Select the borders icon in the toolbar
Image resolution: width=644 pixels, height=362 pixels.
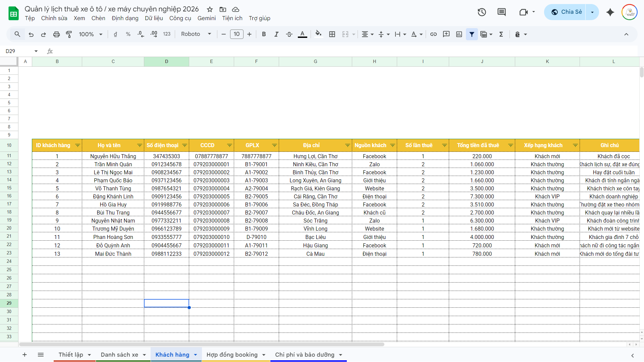coord(332,34)
